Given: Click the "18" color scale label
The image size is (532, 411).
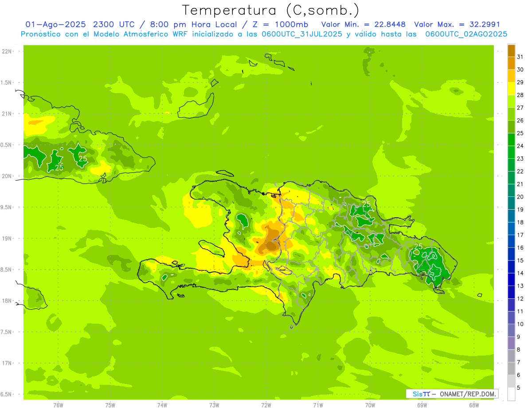Looking at the screenshot, I should point(520,222).
